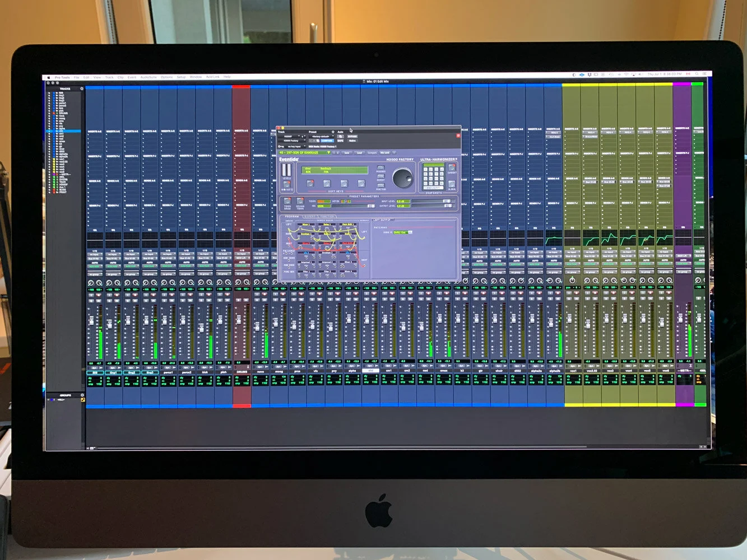
Task: Switch to the Expert tab above the patch grid
Action: pos(310,217)
